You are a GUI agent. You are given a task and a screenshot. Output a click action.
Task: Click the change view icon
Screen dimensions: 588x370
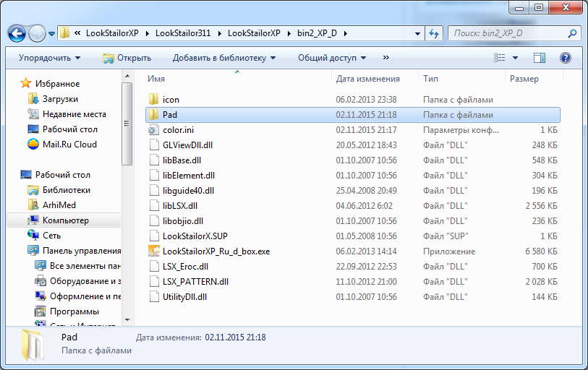pyautogui.click(x=500, y=58)
